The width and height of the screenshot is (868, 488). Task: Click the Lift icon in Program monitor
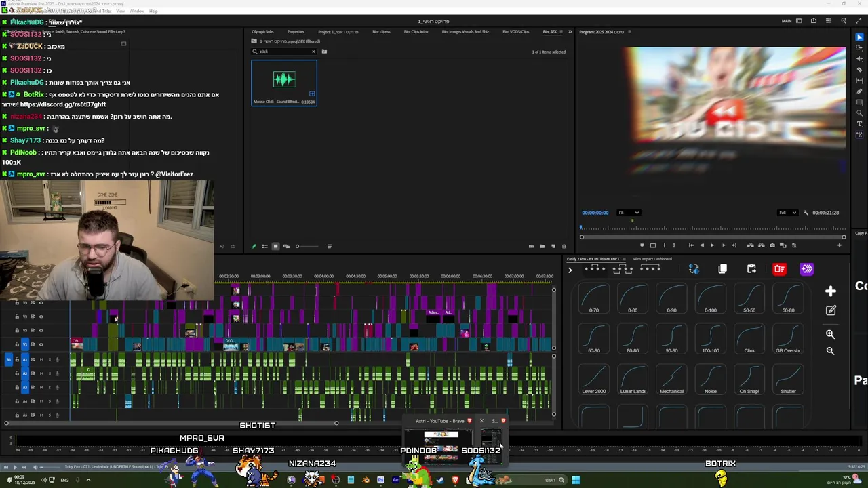click(x=751, y=245)
